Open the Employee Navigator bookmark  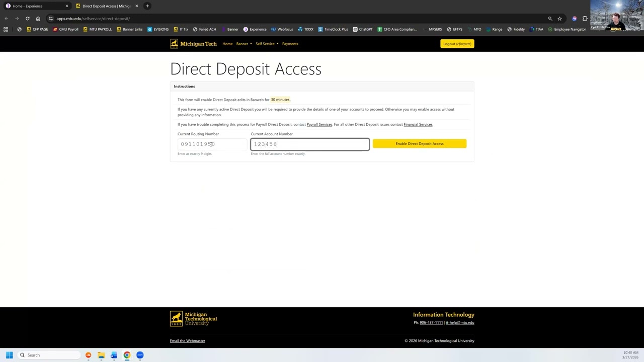(x=567, y=29)
